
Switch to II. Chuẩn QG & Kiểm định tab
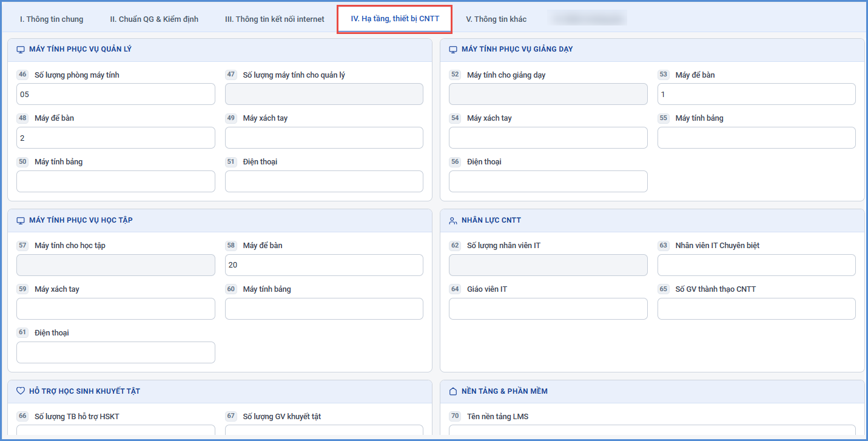(x=154, y=19)
